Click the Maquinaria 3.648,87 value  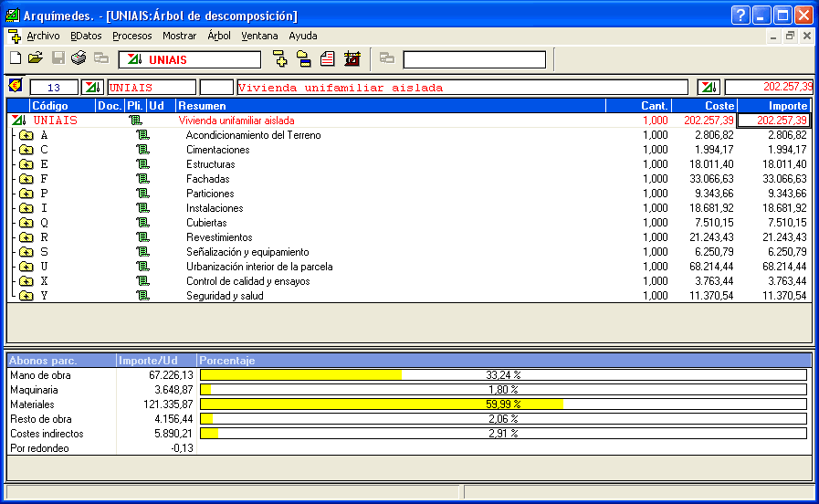point(173,390)
